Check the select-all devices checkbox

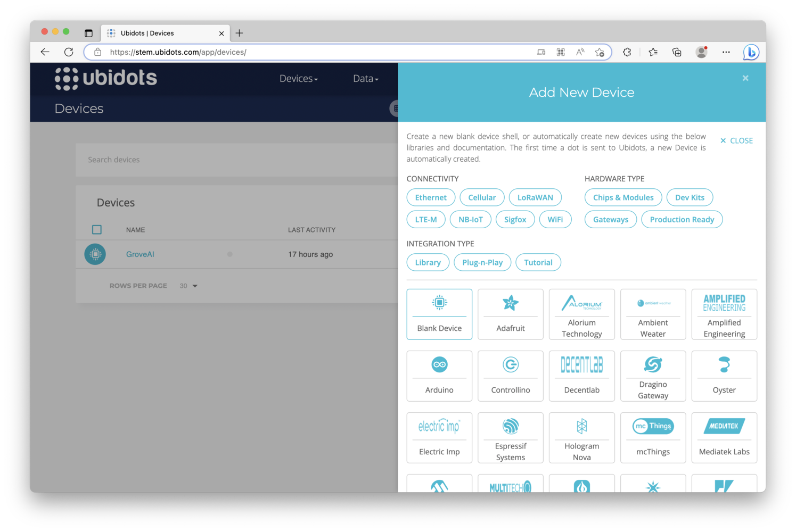pyautogui.click(x=97, y=230)
